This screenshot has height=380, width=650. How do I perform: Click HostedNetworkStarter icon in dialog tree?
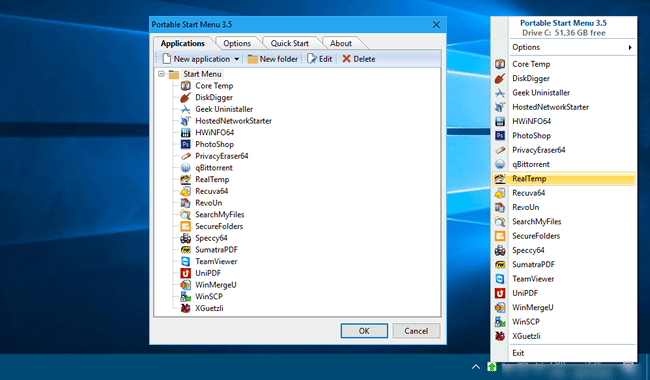click(x=185, y=121)
